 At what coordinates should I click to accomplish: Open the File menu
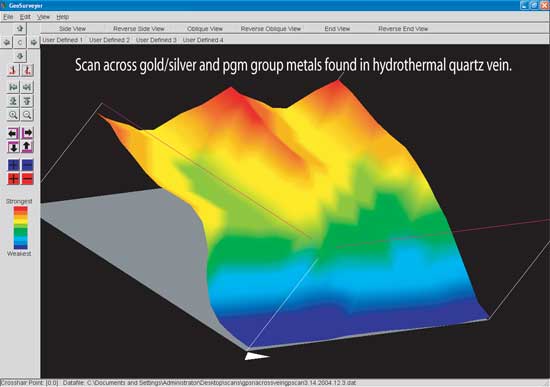(x=8, y=17)
